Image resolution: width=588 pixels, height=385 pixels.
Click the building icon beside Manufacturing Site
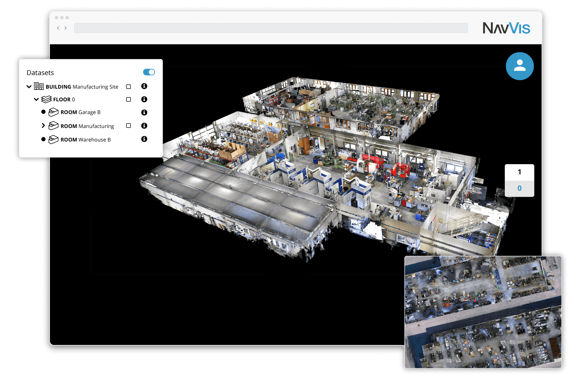tap(39, 86)
